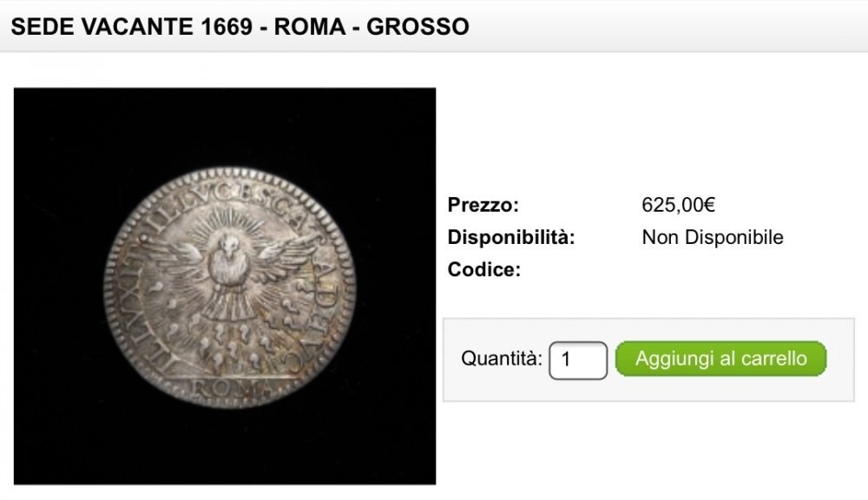Screen dimensions: 868x500
Task: Click the Disponibilità label
Action: (x=511, y=238)
